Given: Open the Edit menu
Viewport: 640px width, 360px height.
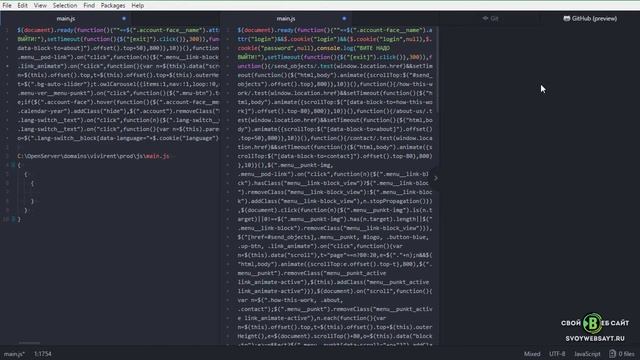Looking at the screenshot, I should [22, 5].
